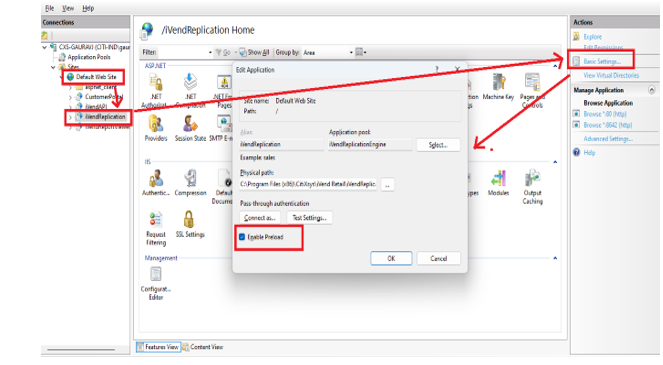This screenshot has height=365, width=663.
Task: Click the Edit Application dialog help button
Action: tap(437, 69)
